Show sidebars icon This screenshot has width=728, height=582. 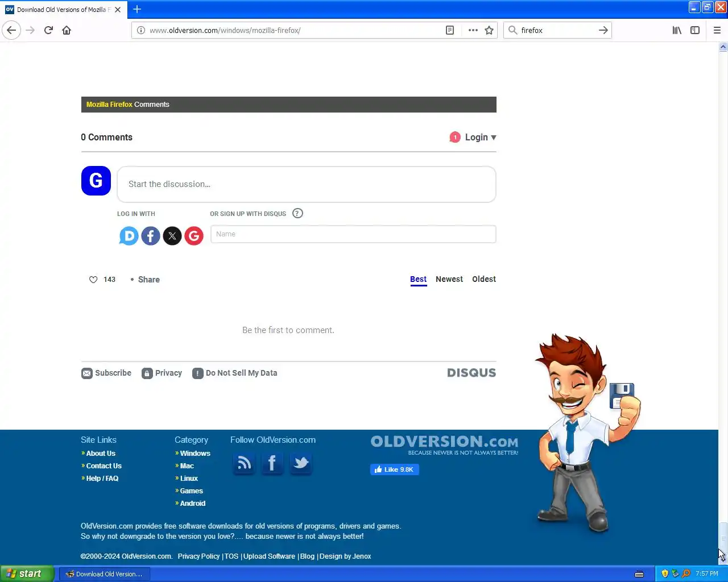[695, 30]
